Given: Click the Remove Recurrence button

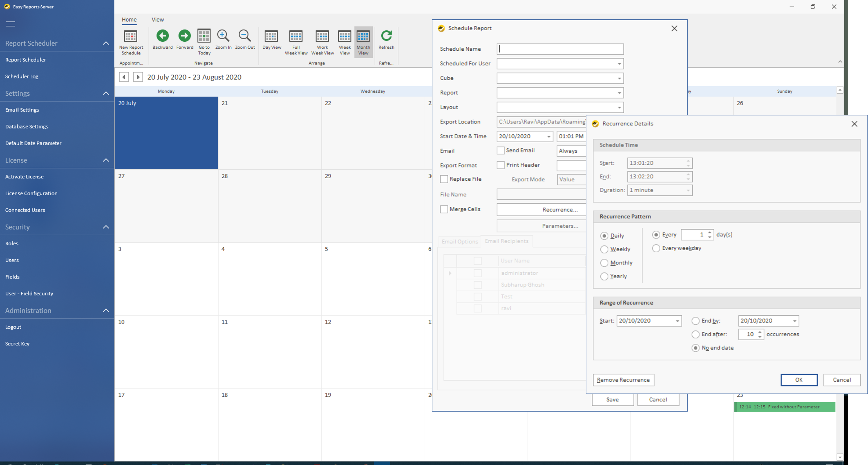Looking at the screenshot, I should tap(623, 380).
